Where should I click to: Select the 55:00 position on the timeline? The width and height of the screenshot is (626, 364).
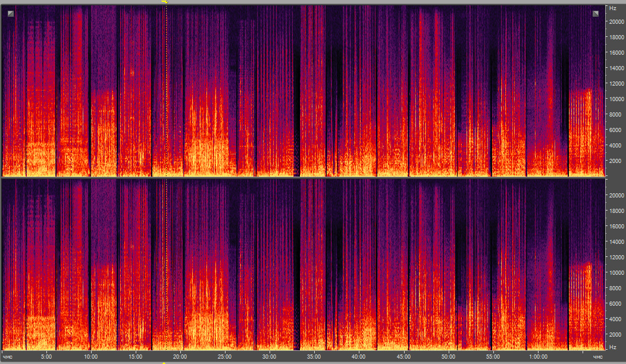(x=493, y=357)
